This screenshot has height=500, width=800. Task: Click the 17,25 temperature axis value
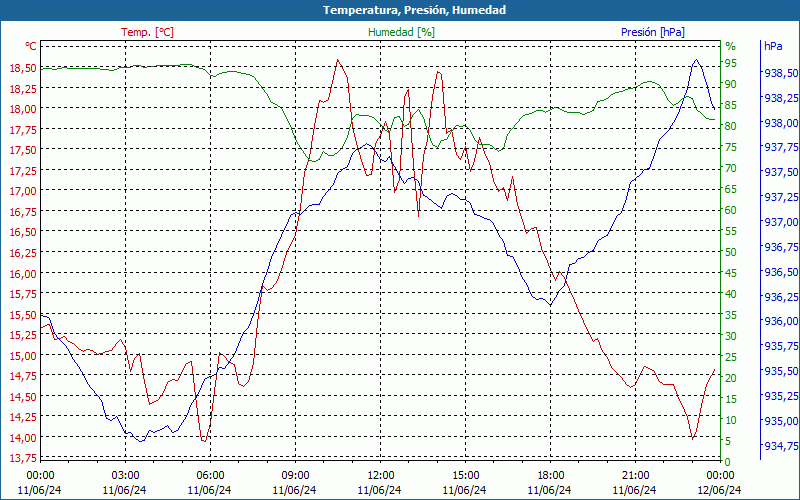coord(23,170)
